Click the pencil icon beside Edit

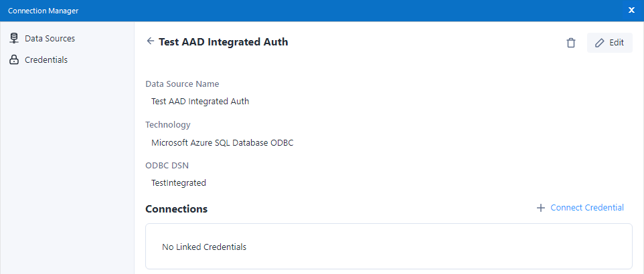coord(600,43)
